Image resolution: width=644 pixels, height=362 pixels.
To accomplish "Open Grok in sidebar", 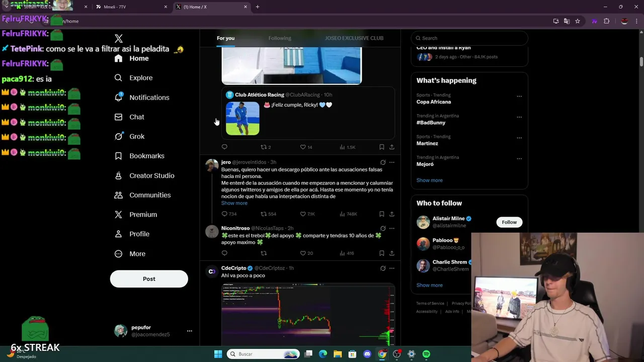I will (129, 136).
